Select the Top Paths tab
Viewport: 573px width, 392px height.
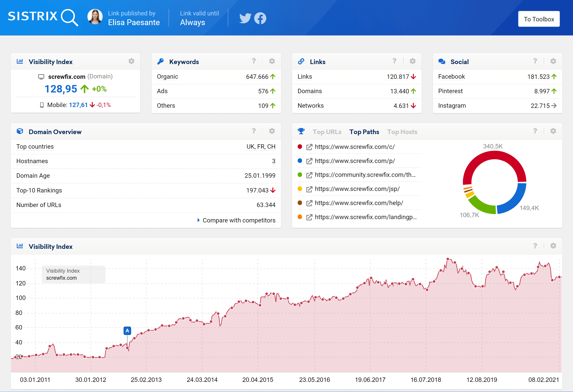364,132
